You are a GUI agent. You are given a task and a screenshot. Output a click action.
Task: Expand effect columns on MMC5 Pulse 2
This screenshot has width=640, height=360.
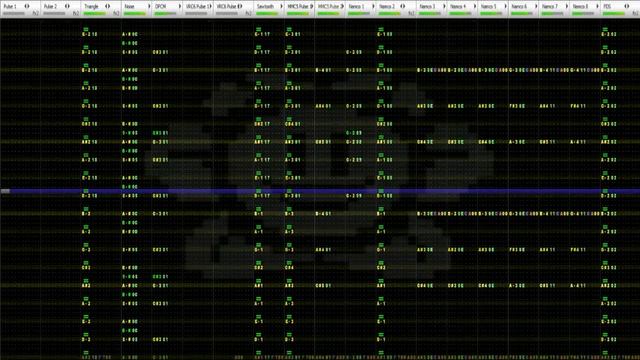tap(342, 6)
